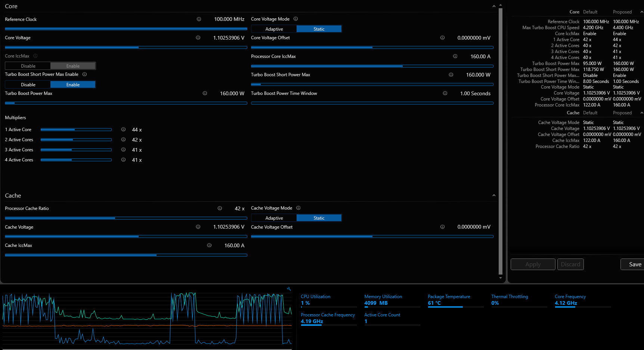Viewport: 644px width, 350px height.
Task: Show info for Core Voltage Offset
Action: [x=442, y=38]
